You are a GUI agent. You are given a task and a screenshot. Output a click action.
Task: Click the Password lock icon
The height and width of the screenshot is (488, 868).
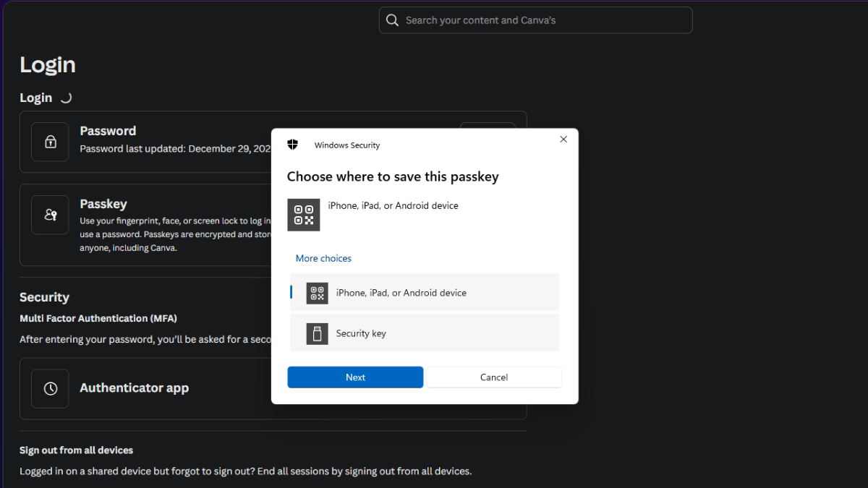(x=50, y=142)
